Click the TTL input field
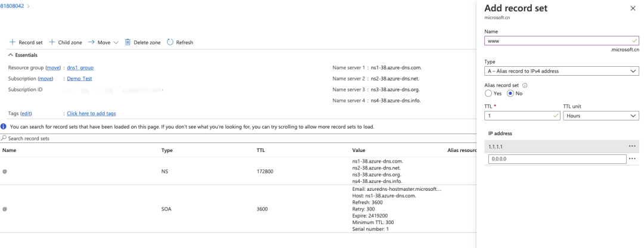 tap(522, 116)
